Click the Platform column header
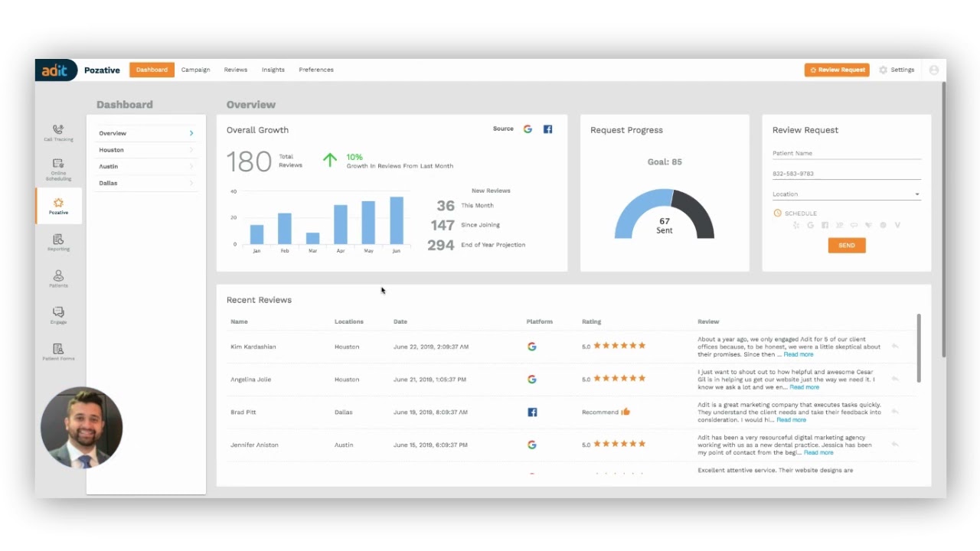This screenshot has width=980, height=551. [539, 321]
